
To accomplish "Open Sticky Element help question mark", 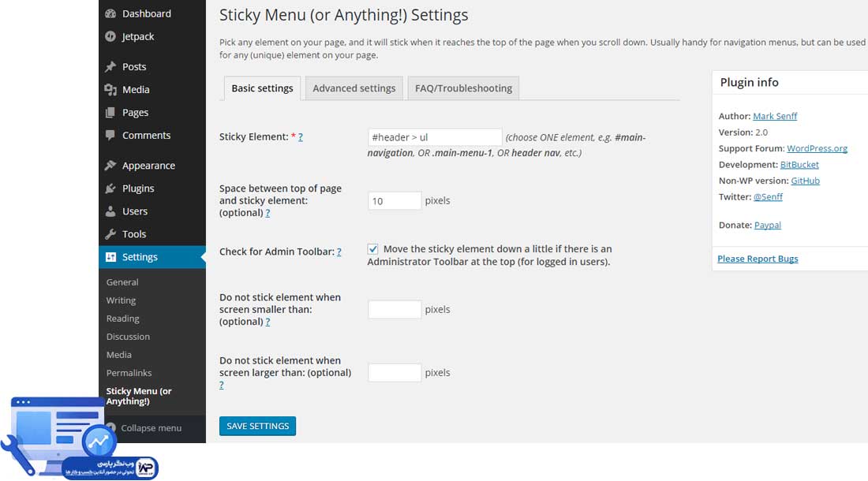I will pyautogui.click(x=301, y=137).
